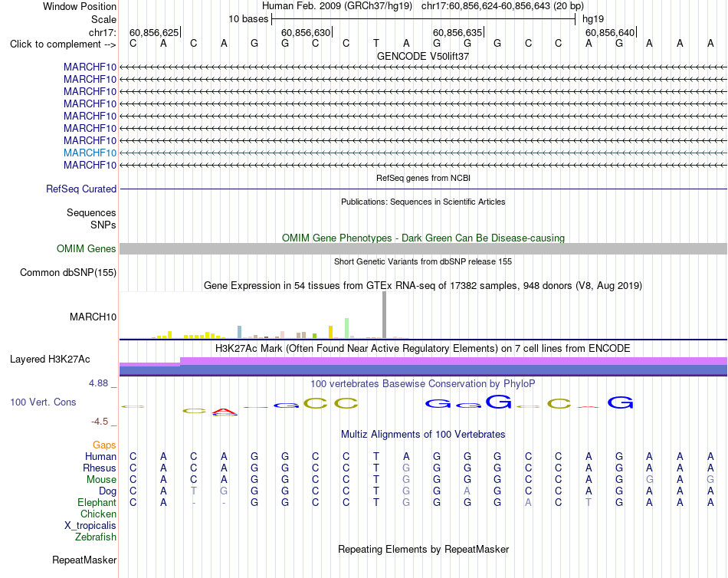
Task: Click the SNPs track label
Action: tap(103, 225)
